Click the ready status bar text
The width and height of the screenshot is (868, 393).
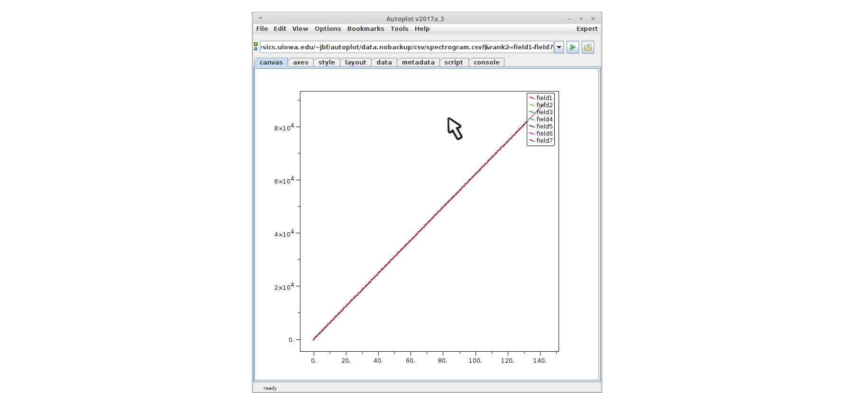[270, 388]
